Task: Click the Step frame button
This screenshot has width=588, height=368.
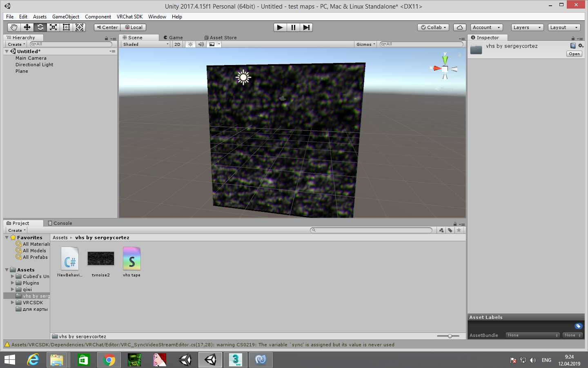Action: [306, 27]
